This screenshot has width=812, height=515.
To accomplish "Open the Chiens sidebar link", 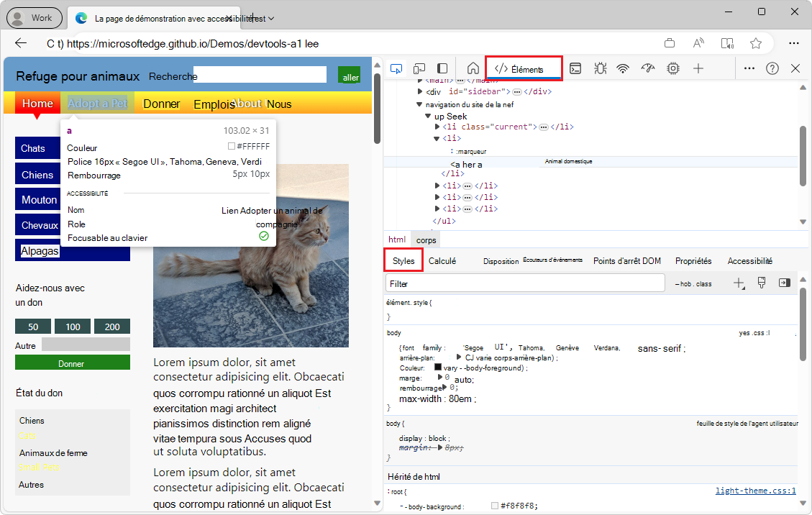I will 37,175.
